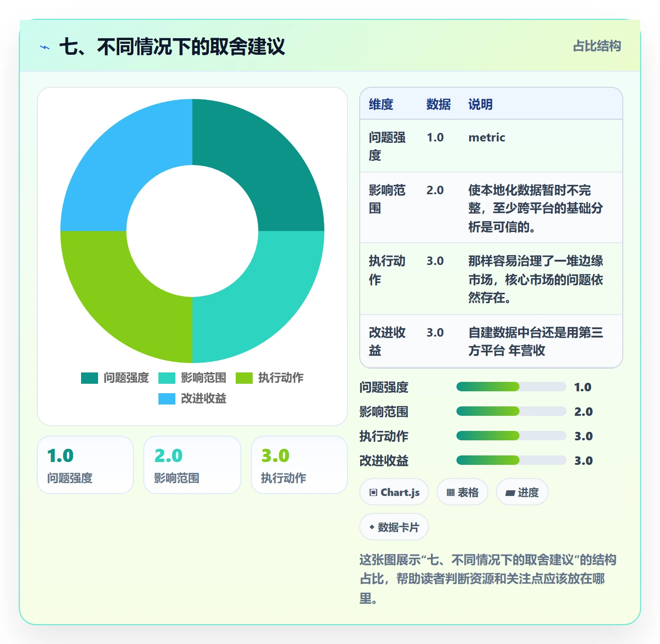660x644 pixels.
Task: Click the 影响范围 cell in the table
Action: point(387,199)
